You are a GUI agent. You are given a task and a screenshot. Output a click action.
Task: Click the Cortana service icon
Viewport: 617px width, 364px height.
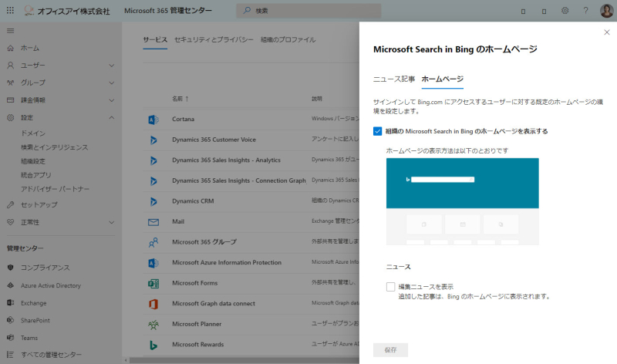[153, 120]
